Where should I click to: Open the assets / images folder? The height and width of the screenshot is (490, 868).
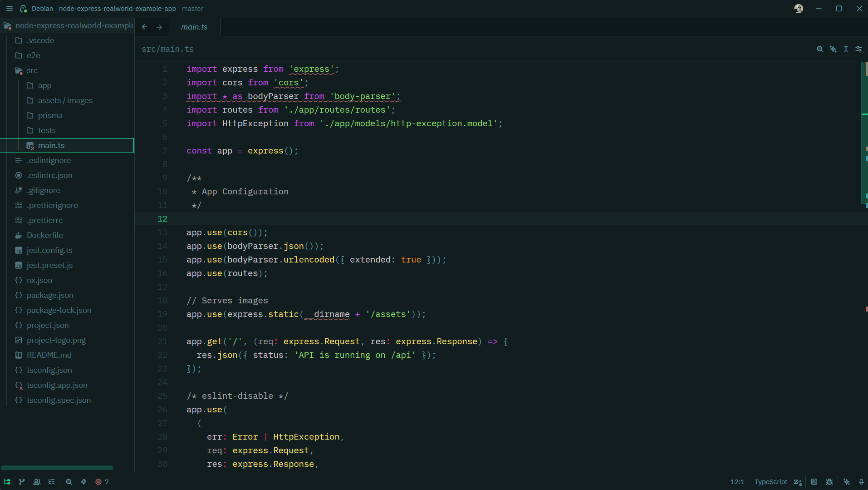tap(67, 100)
